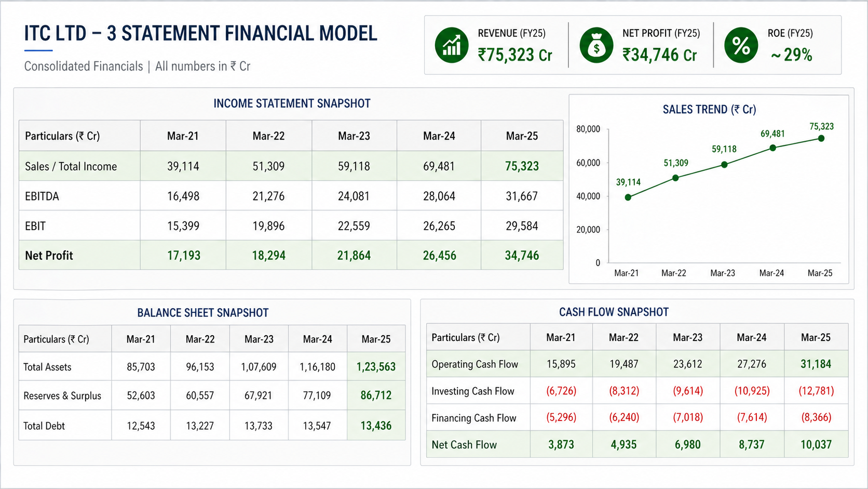Click the Net Profit row label
Screen dimensions: 868x489
click(49, 256)
